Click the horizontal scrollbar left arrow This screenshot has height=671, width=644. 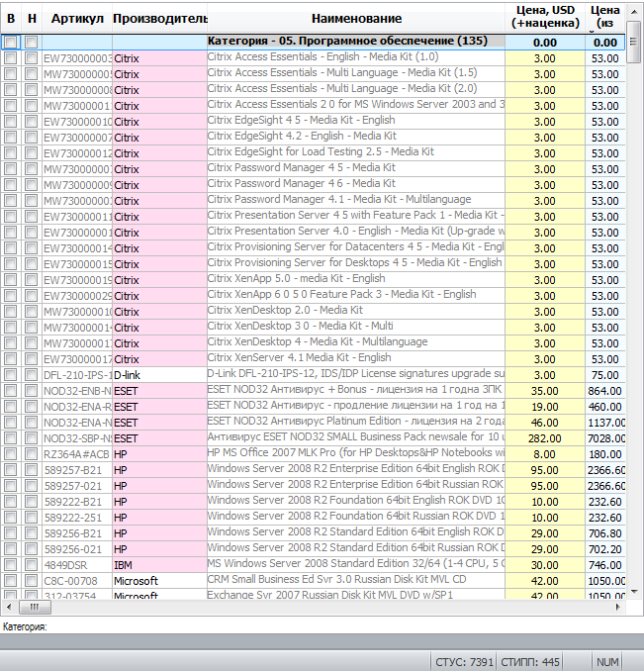pos(9,607)
